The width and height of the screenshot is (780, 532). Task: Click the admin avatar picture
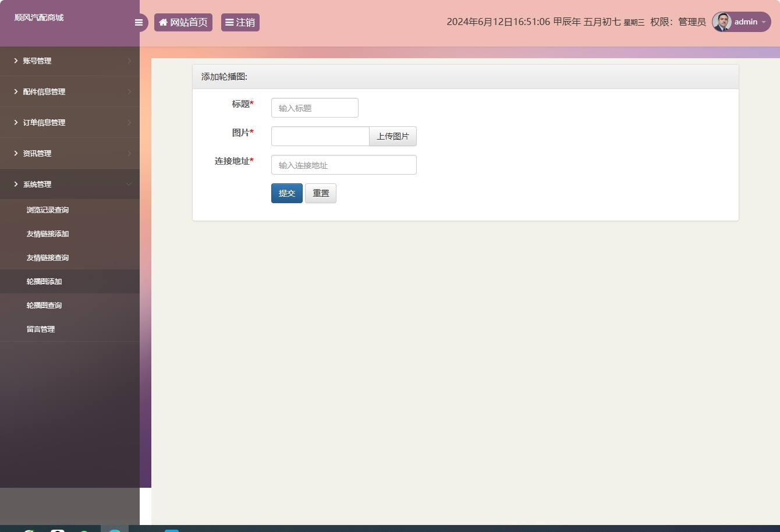(721, 22)
